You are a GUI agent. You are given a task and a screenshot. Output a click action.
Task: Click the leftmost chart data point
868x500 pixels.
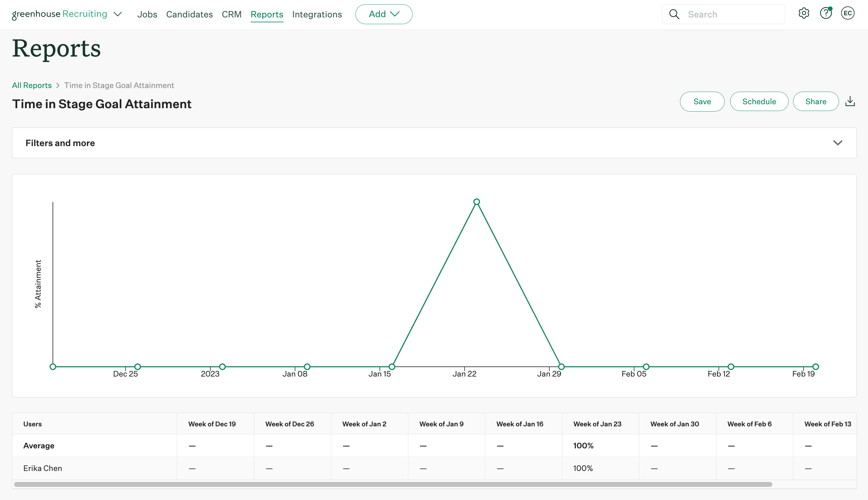pyautogui.click(x=53, y=367)
